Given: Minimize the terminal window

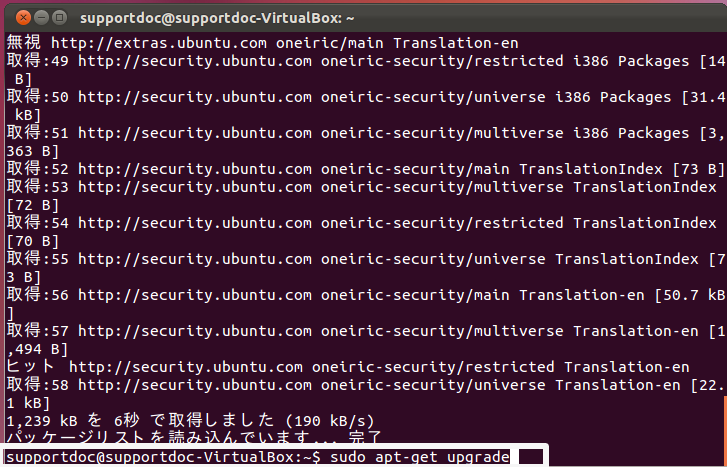Looking at the screenshot, I should point(41,18).
